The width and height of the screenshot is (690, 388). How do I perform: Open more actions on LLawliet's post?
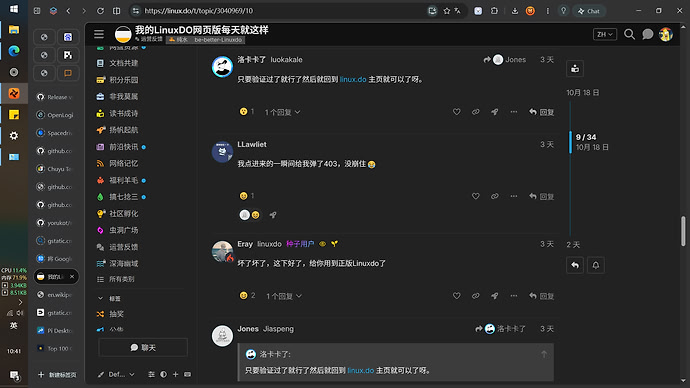click(x=514, y=196)
